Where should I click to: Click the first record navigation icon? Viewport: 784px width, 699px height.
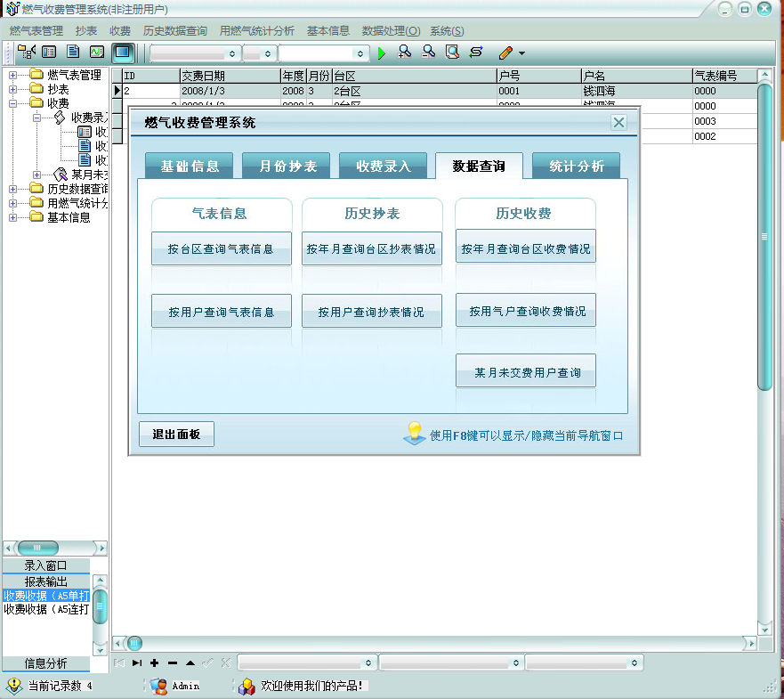coord(119,663)
